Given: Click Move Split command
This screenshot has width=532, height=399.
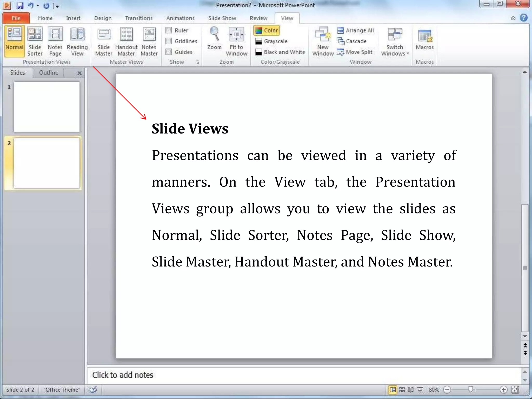Looking at the screenshot, I should [x=355, y=52].
